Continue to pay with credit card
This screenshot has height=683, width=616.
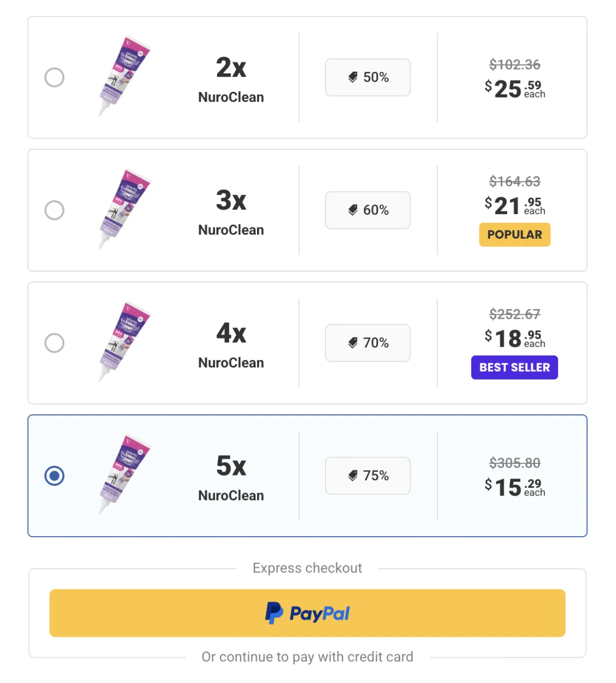click(307, 656)
